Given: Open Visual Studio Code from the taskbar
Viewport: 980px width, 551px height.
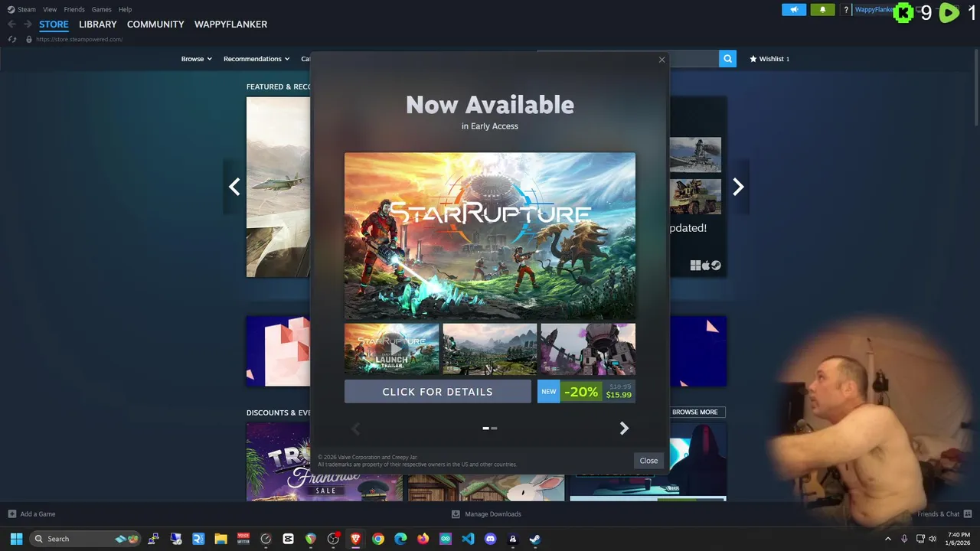Looking at the screenshot, I should [x=468, y=539].
